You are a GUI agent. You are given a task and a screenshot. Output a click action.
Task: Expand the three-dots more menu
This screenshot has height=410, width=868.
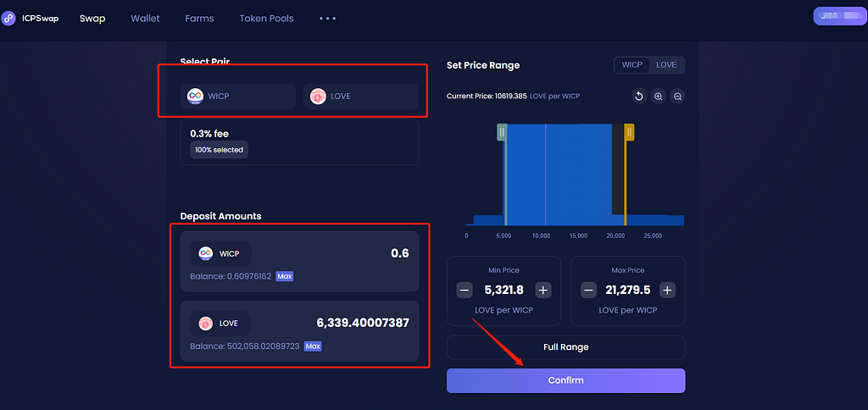click(x=328, y=19)
